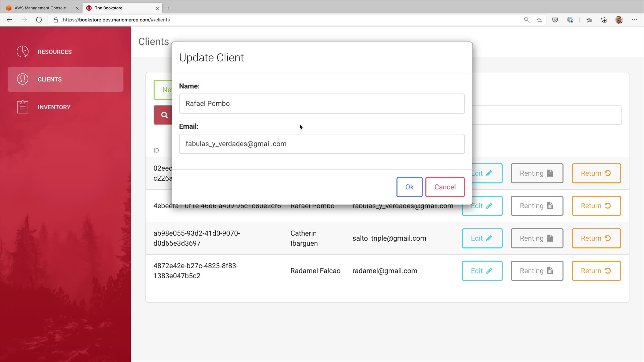Open a new browser tab
The width and height of the screenshot is (644, 362).
click(168, 8)
